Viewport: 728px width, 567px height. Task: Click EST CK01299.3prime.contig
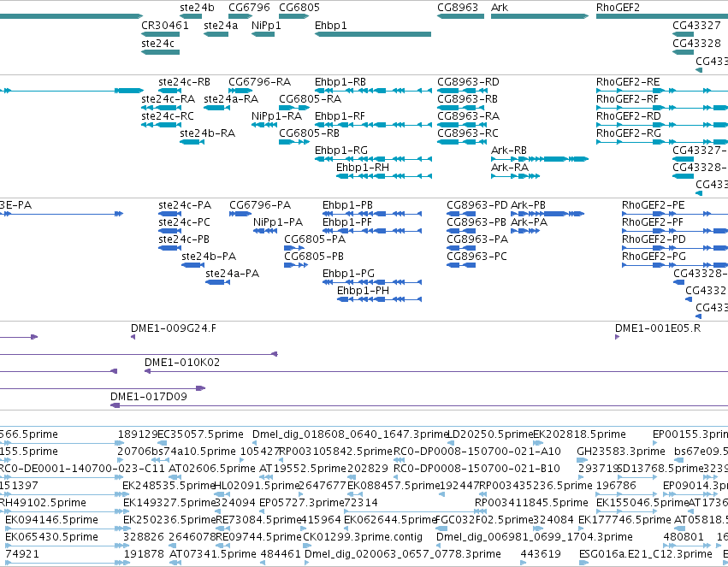pyautogui.click(x=306, y=546)
